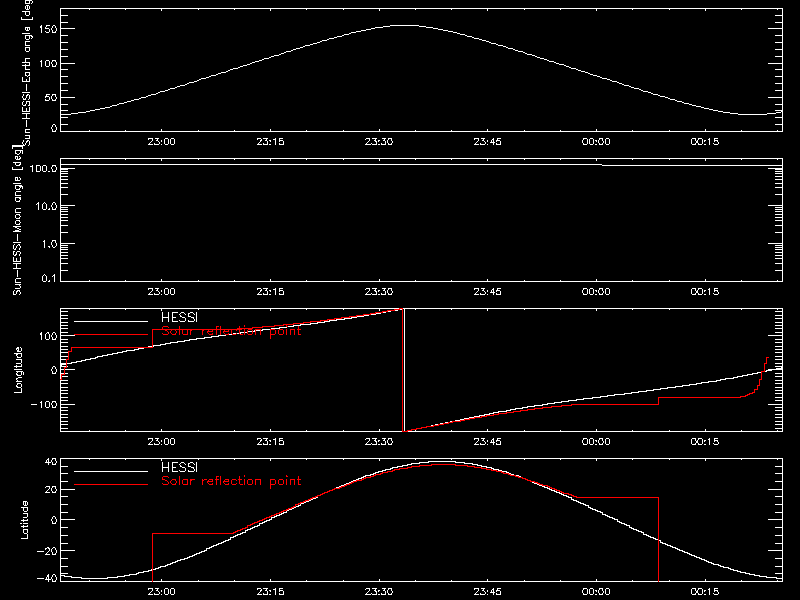The width and height of the screenshot is (800, 600).
Task: Click 23:45 under the Moon angle plot
Action: pyautogui.click(x=487, y=291)
